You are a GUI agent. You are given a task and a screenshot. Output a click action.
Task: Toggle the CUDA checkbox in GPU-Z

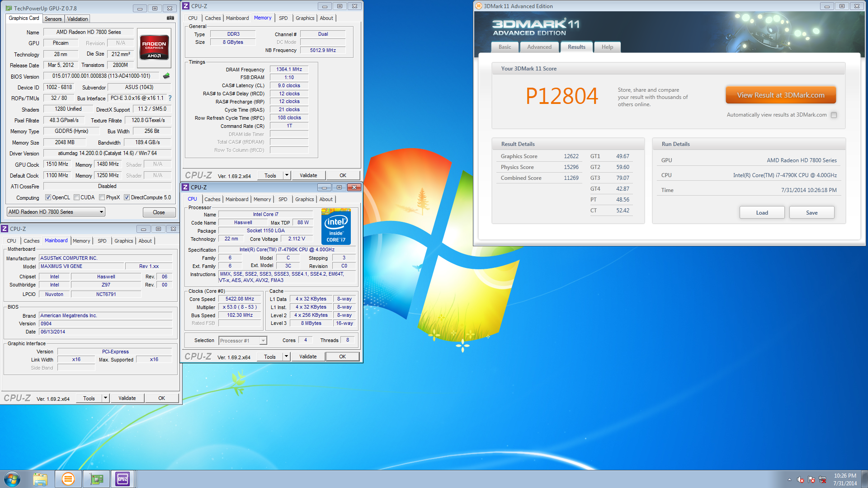[x=77, y=197]
